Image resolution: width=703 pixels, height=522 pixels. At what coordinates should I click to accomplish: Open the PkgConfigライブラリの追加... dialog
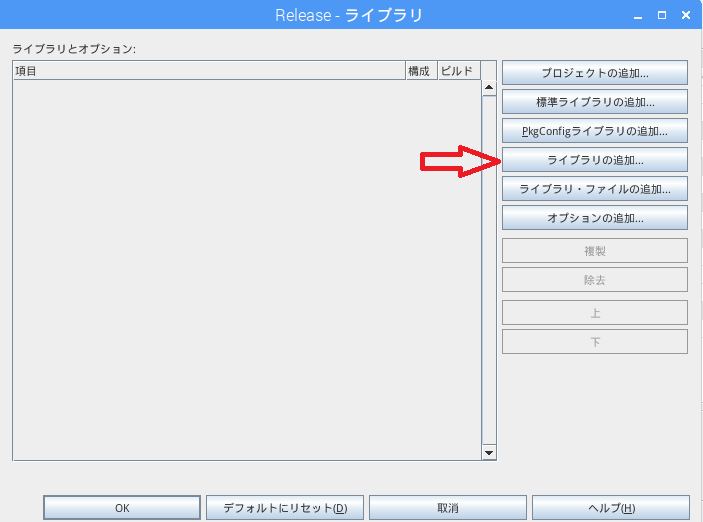click(594, 131)
